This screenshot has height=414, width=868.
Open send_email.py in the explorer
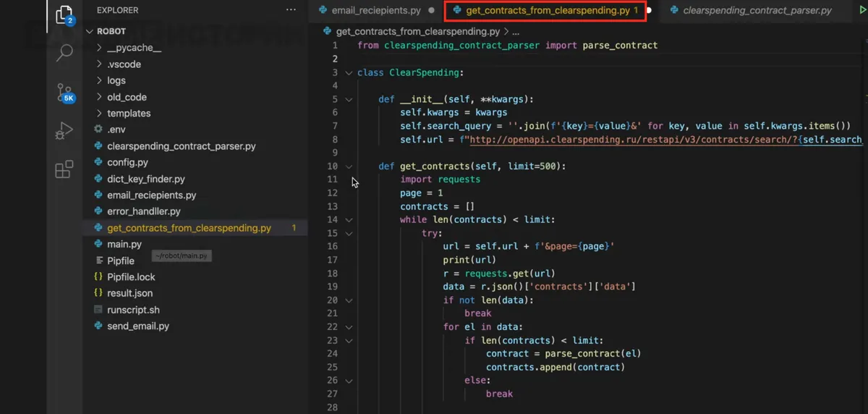pos(137,326)
